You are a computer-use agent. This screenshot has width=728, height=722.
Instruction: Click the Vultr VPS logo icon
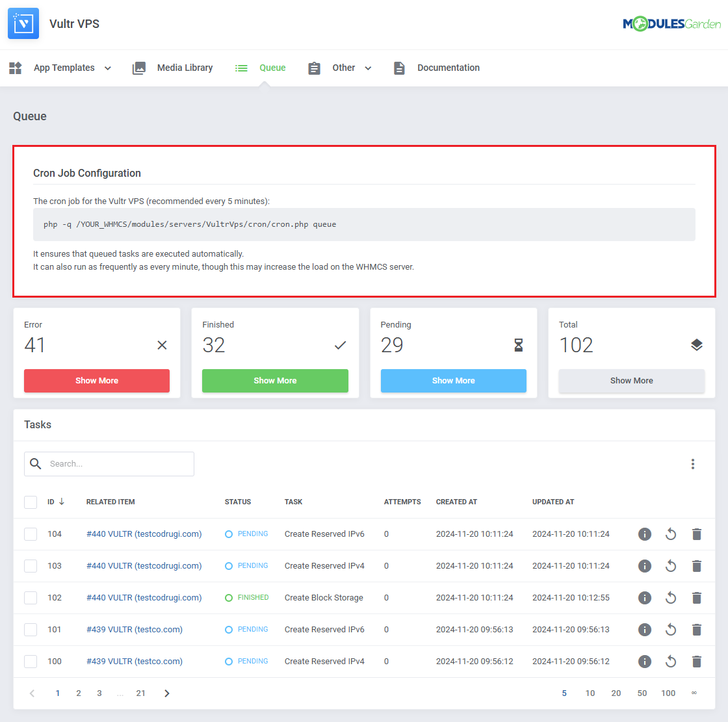(x=23, y=23)
